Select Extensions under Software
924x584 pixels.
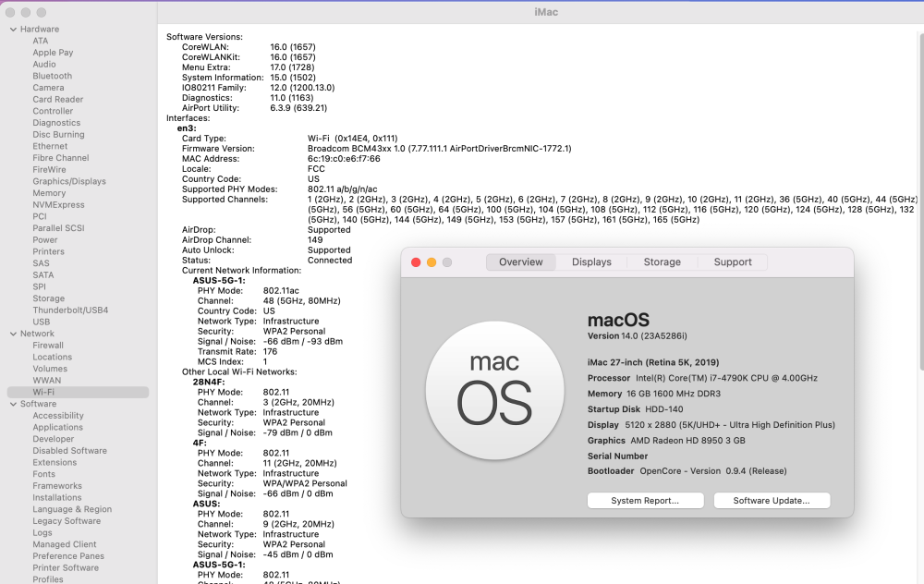(x=55, y=463)
